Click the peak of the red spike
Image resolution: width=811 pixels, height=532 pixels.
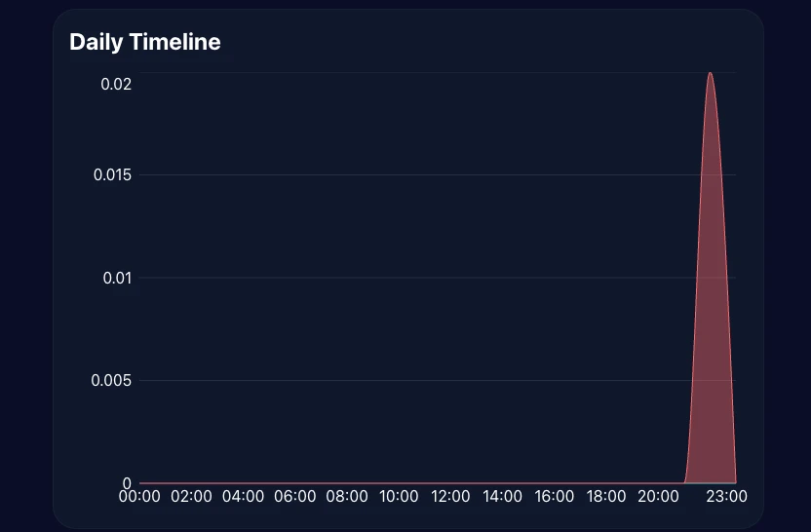pos(710,74)
